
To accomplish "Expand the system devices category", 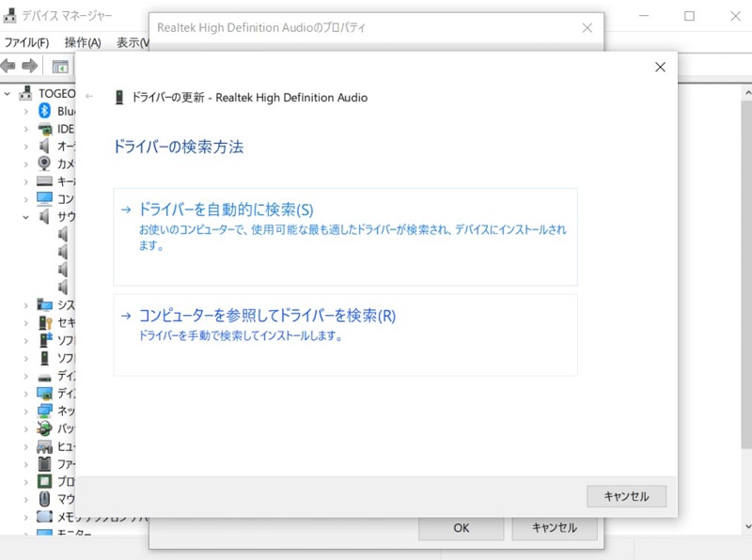I will coord(26,305).
